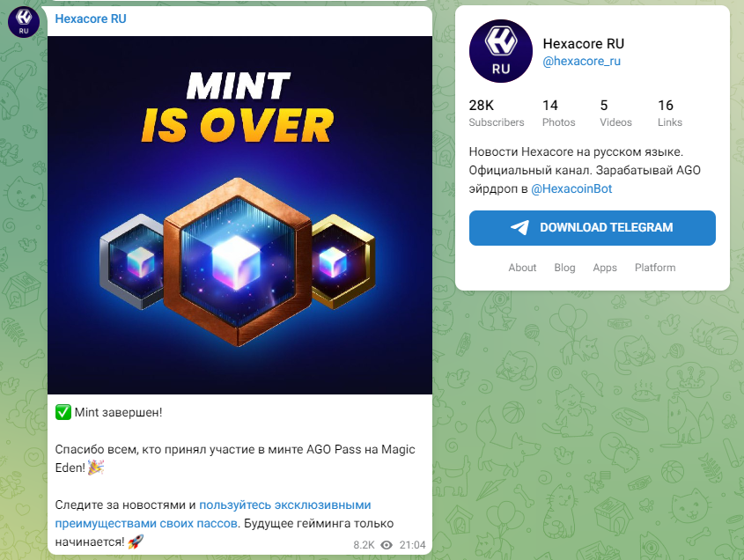The width and height of the screenshot is (744, 560).
Task: Open the About footer link
Action: (522, 268)
